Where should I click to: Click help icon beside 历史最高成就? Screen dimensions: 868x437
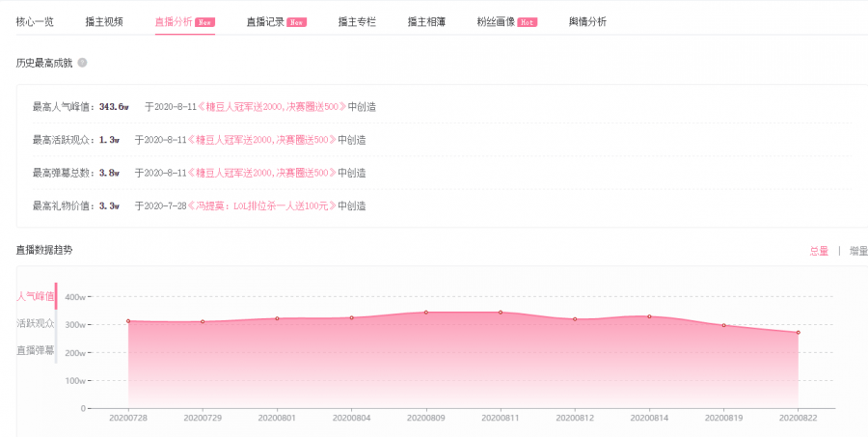tap(82, 63)
